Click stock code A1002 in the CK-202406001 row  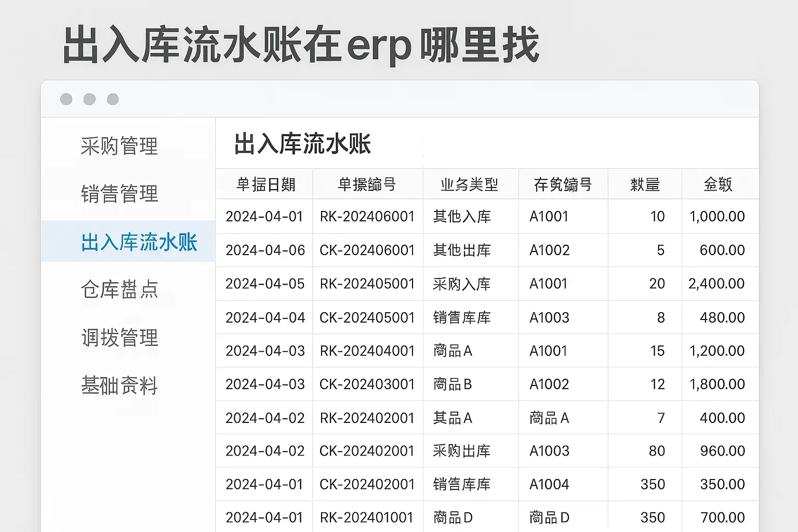pyautogui.click(x=549, y=250)
